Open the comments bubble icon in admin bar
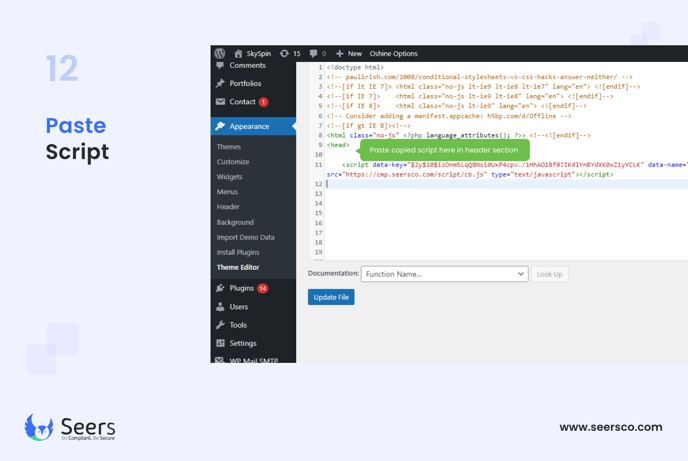This screenshot has width=688, height=461. [x=313, y=54]
